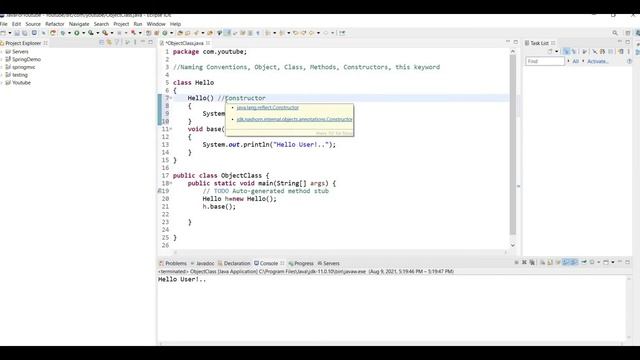This screenshot has width=640, height=360.
Task: Minimize the Project Explorer panel
Action: [143, 42]
